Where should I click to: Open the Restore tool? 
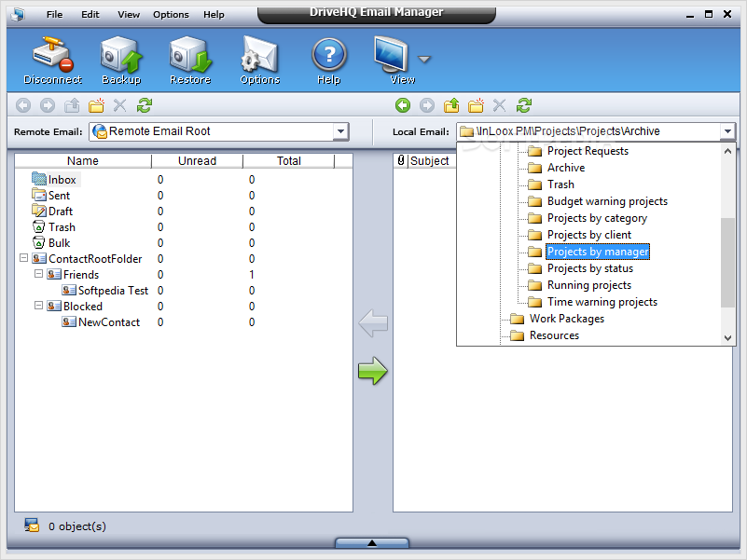click(x=190, y=60)
